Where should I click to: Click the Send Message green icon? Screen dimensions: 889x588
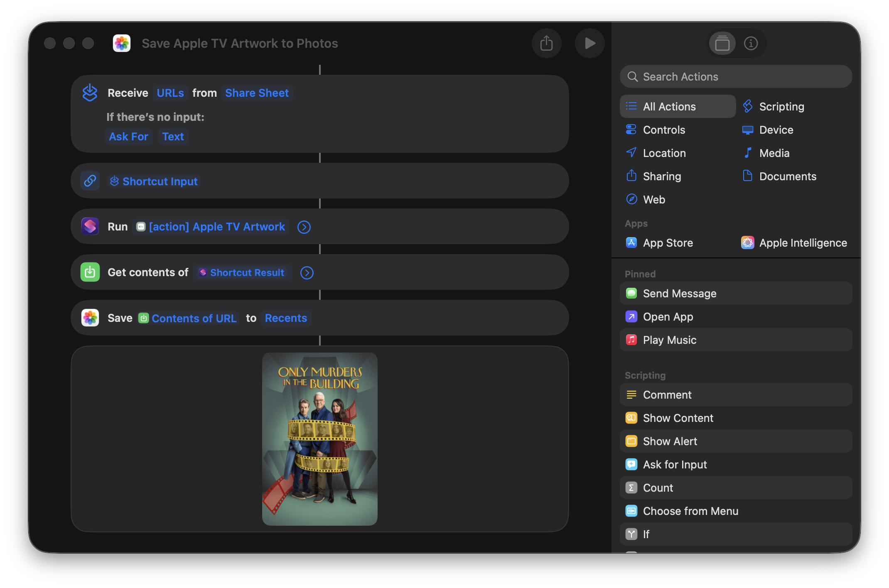pos(631,293)
